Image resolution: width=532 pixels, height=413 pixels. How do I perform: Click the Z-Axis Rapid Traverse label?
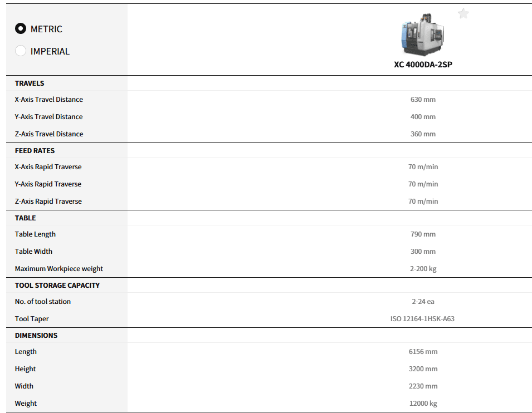(x=48, y=201)
